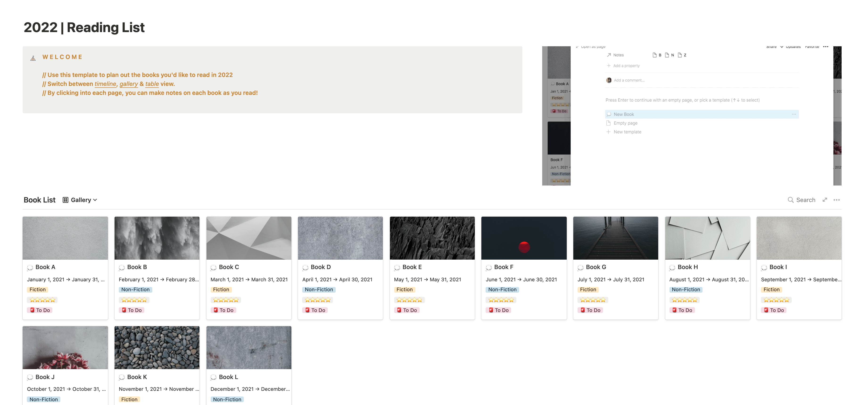Follow the timeline link in the welcome text

pyautogui.click(x=105, y=84)
